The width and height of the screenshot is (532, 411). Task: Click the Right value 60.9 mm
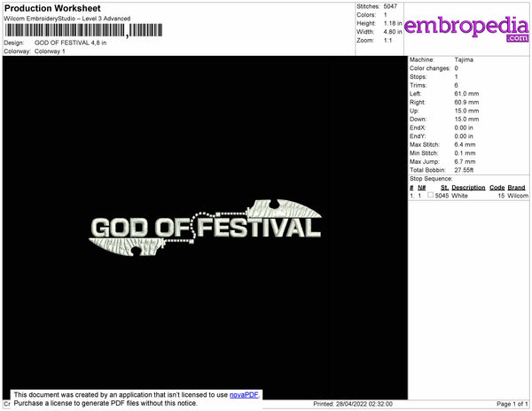466,103
